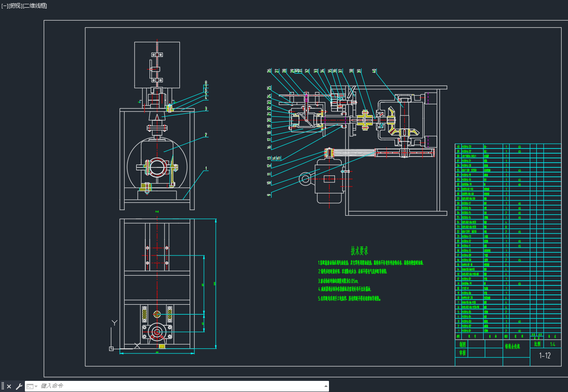This screenshot has height=392, width=568.
Task: Select the 比例 label in title block
Action: tap(537, 344)
